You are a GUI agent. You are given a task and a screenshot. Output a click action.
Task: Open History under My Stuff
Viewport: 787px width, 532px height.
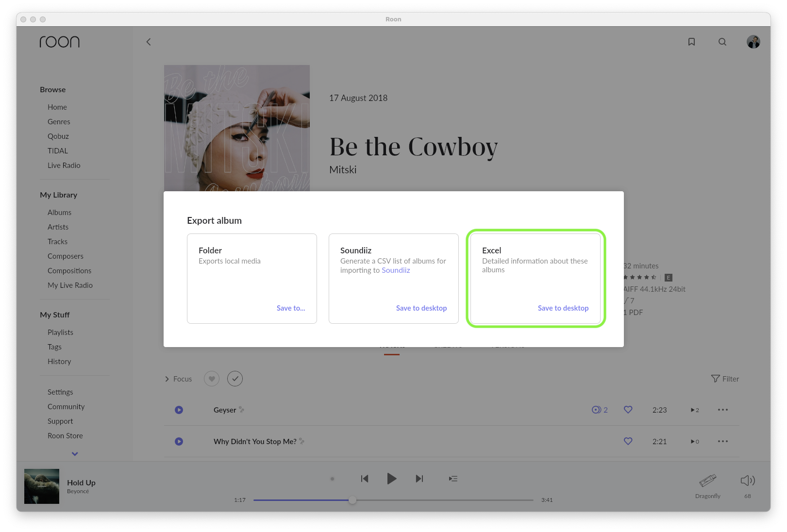click(x=59, y=362)
